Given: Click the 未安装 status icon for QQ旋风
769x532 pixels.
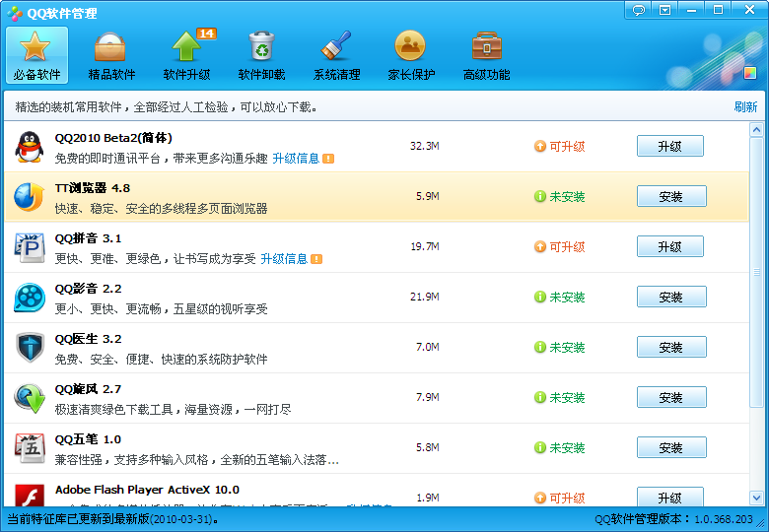Looking at the screenshot, I should point(540,397).
